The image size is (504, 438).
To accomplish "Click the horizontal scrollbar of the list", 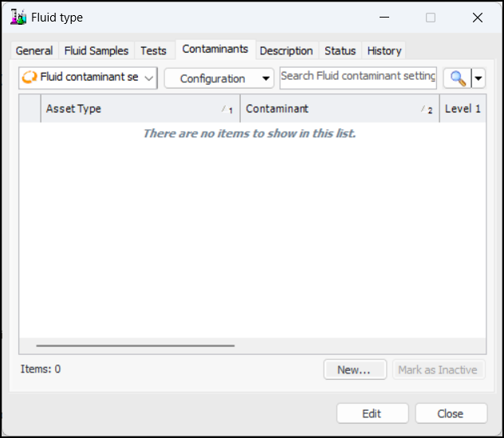I will (x=136, y=345).
